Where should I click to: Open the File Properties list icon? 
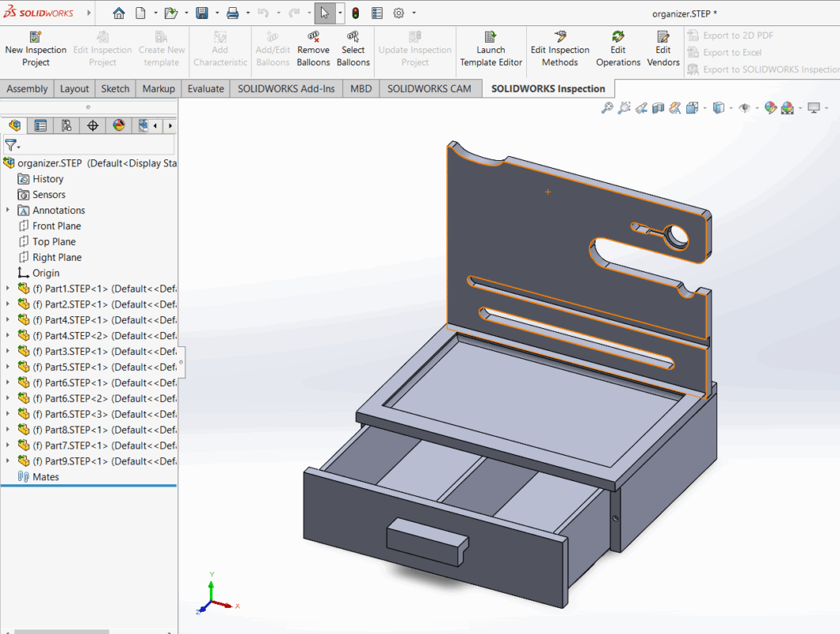click(377, 13)
